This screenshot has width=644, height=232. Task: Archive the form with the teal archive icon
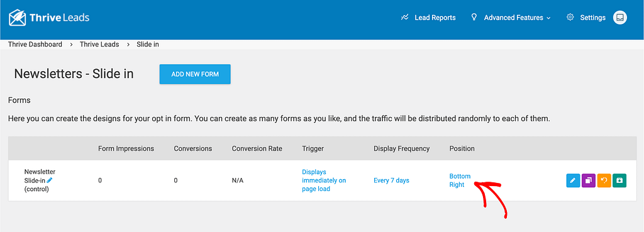pyautogui.click(x=619, y=180)
